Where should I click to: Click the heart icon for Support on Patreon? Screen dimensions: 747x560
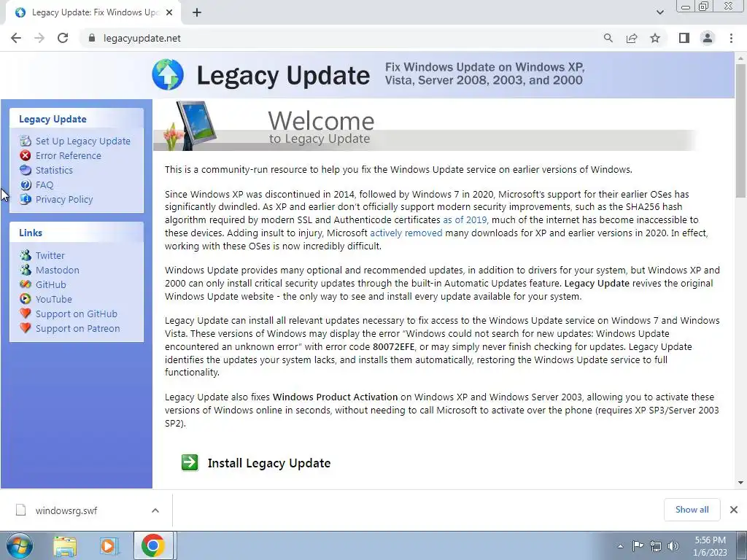[x=26, y=329]
